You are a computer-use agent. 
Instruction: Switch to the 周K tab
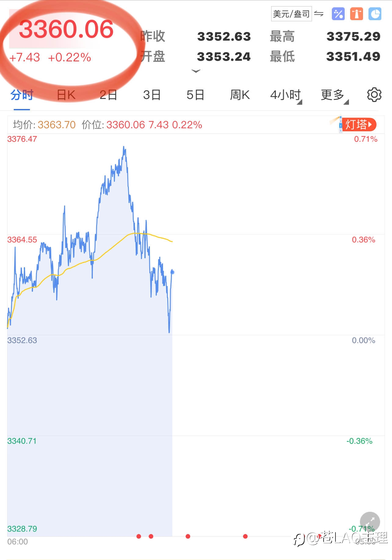click(240, 95)
